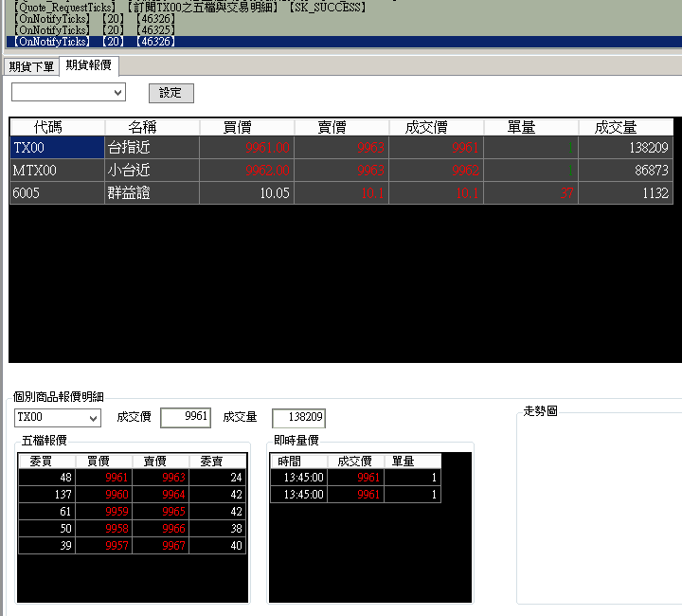This screenshot has height=616, width=682.
Task: Click 6005 volume cell 1132
Action: click(x=626, y=192)
